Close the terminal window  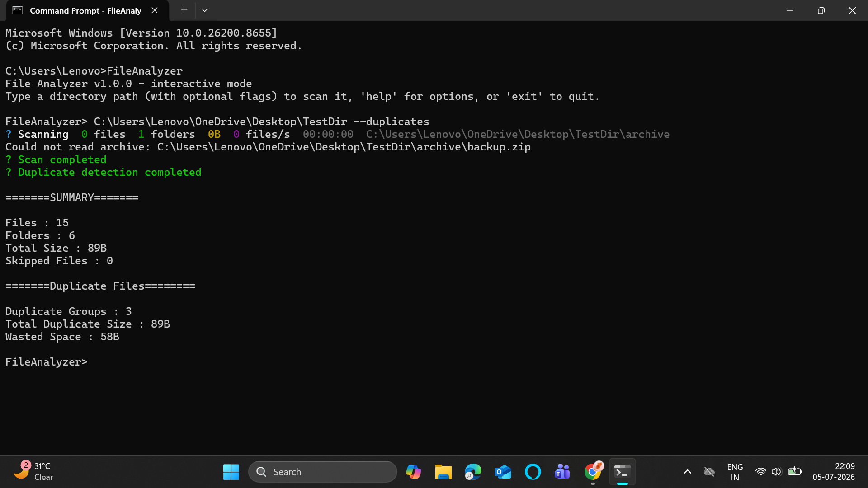[x=852, y=10]
